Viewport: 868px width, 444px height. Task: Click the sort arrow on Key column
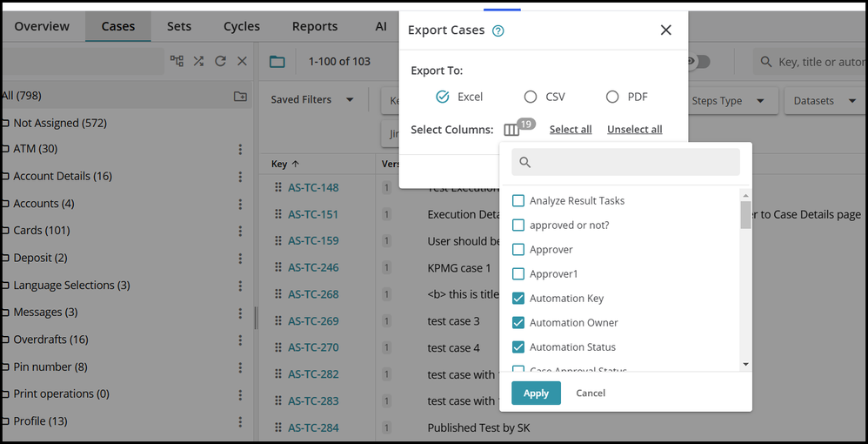tap(295, 164)
